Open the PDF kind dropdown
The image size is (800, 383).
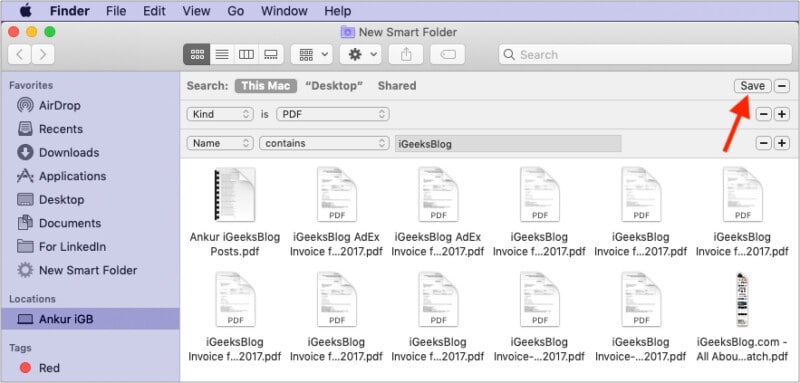point(333,114)
